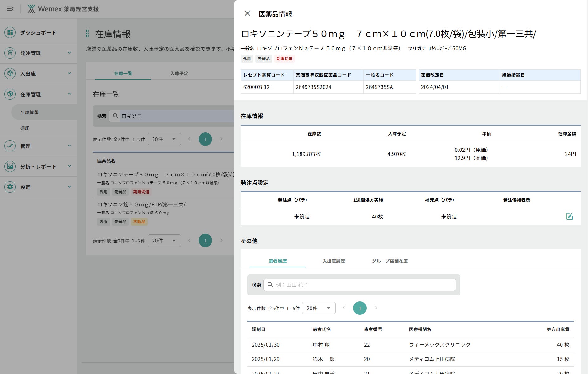Switch to the 入庫予定 tab

[x=179, y=74]
